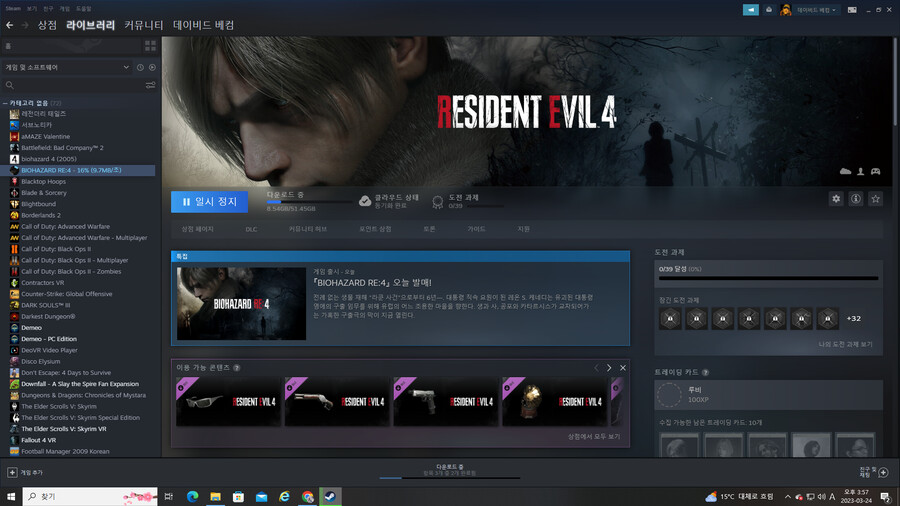Click the ready-to-play filter icon

pos(152,67)
